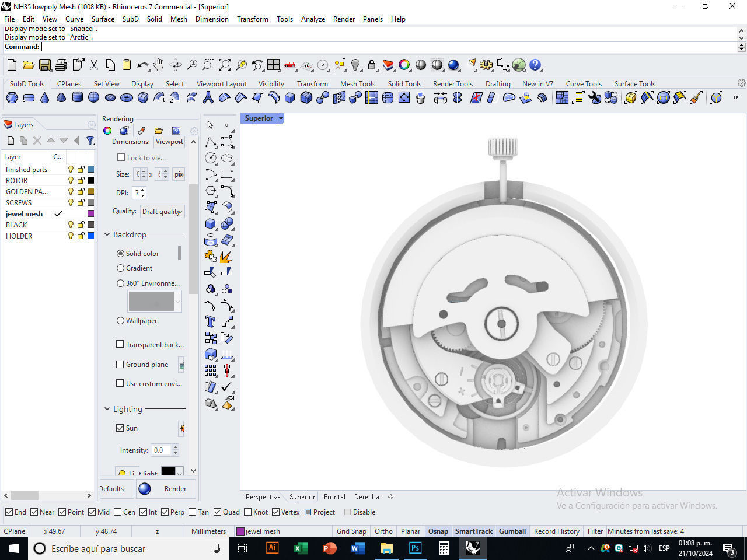Collapse the Backdrop section

pos(107,235)
